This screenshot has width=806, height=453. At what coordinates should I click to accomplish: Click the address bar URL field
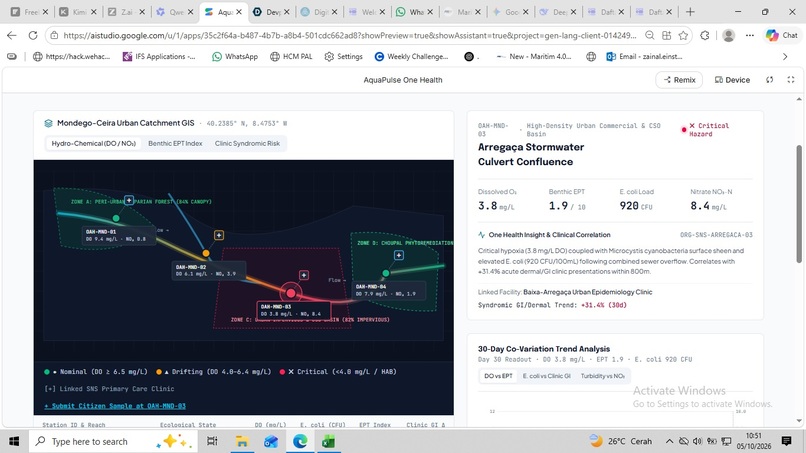[x=350, y=35]
